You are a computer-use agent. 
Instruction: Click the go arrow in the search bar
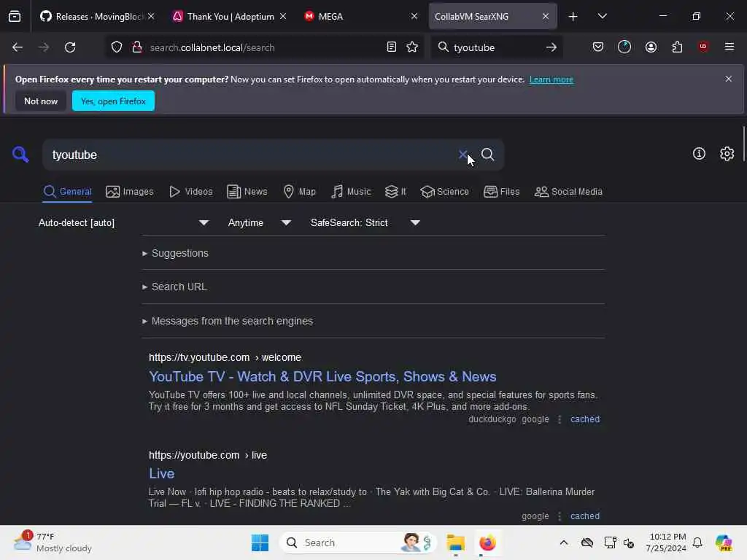(551, 47)
